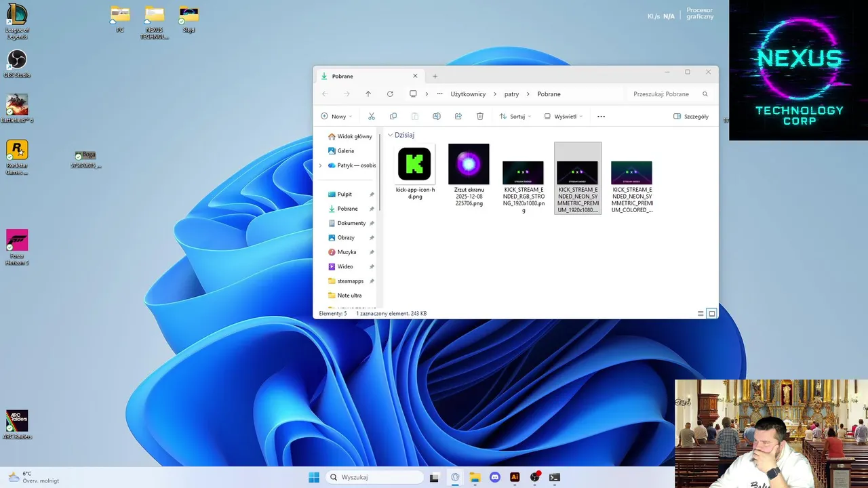Screen dimensions: 868x488
Task: Open the terminal from the taskbar
Action: tap(555, 477)
